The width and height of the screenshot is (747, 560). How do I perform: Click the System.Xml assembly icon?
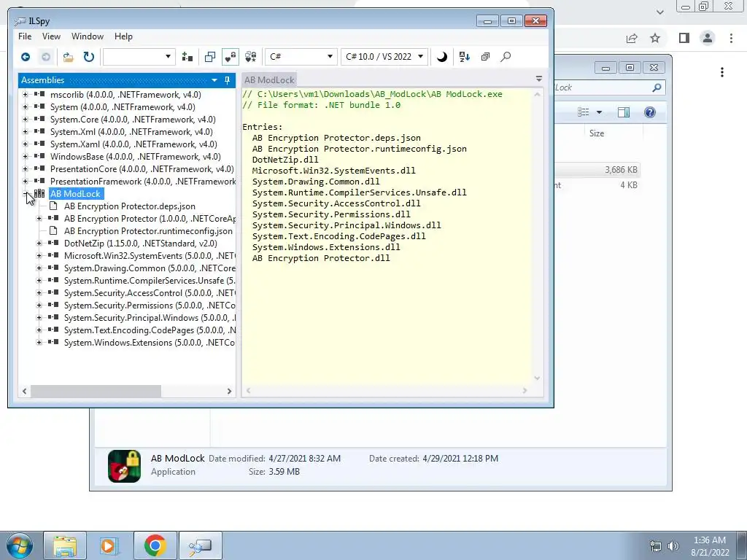click(39, 131)
